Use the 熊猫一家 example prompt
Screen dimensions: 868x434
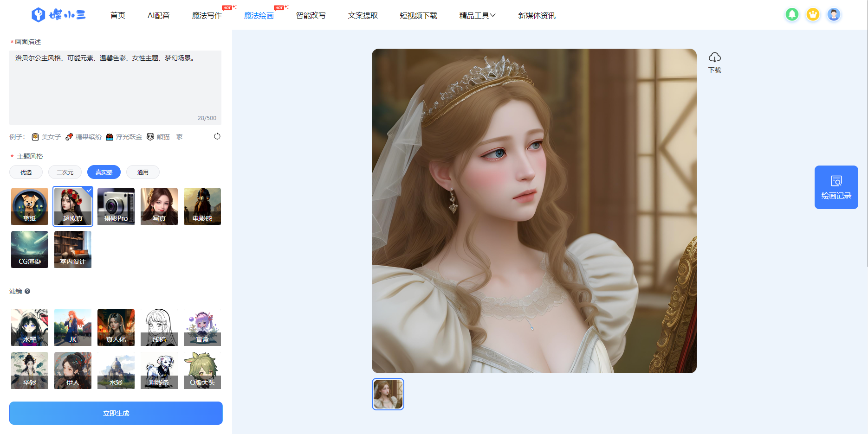(x=165, y=137)
